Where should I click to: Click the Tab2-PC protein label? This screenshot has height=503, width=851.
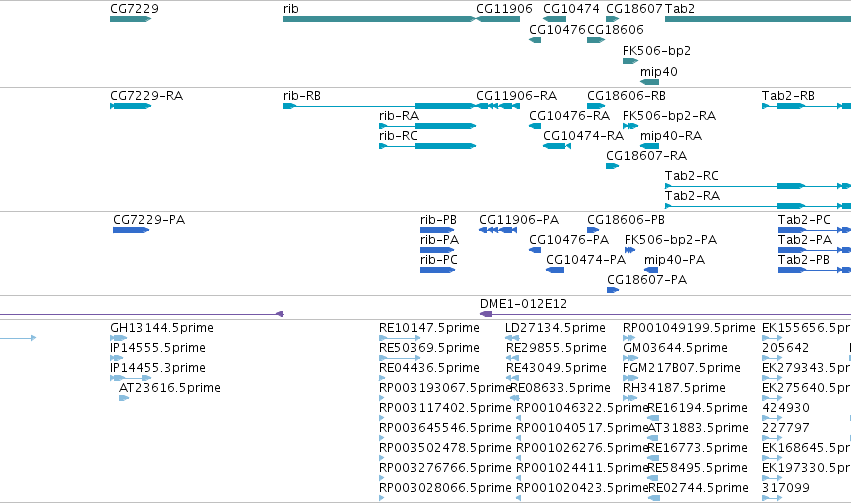pyautogui.click(x=804, y=220)
